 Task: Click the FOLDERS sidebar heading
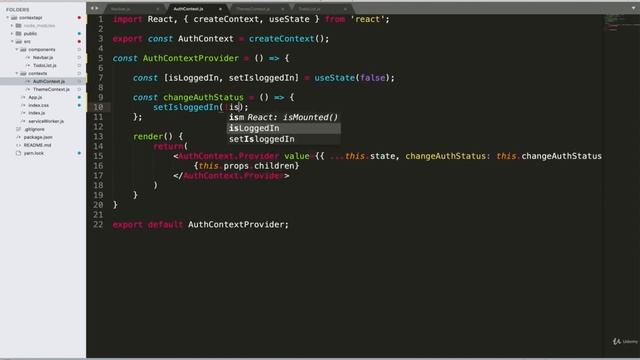(x=18, y=9)
